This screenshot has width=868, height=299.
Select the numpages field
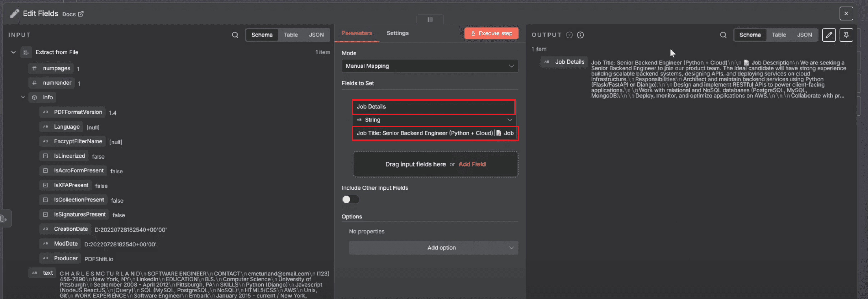pyautogui.click(x=51, y=69)
